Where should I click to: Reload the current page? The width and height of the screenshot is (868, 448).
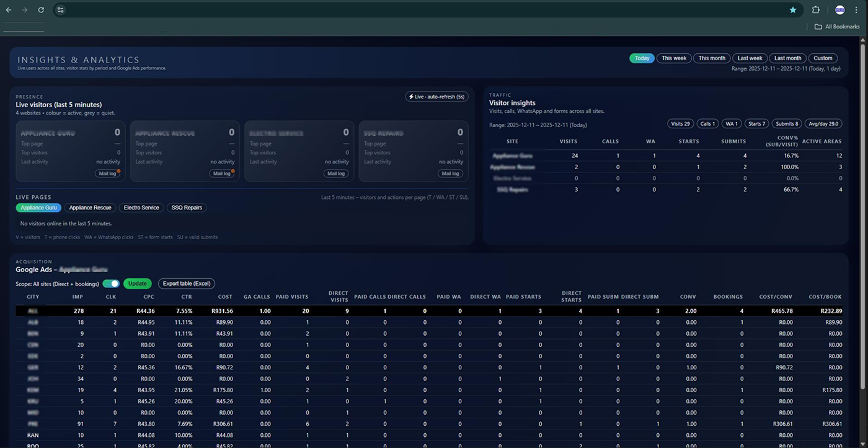[41, 10]
